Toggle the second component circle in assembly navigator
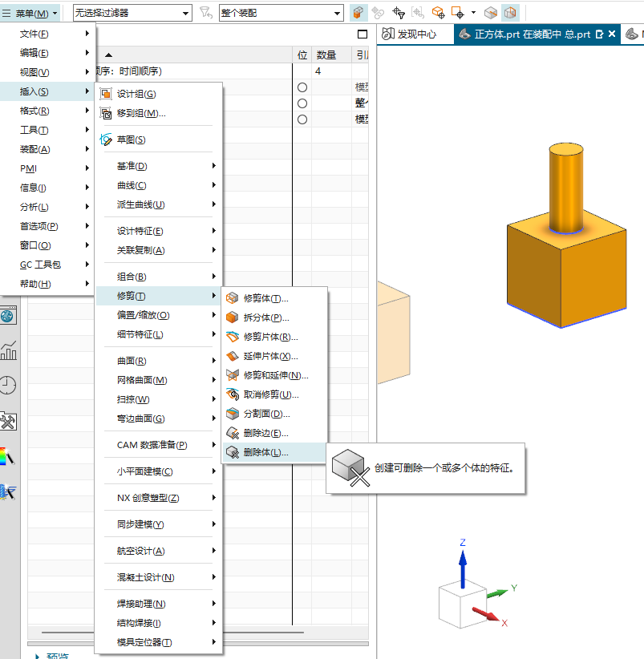 302,103
